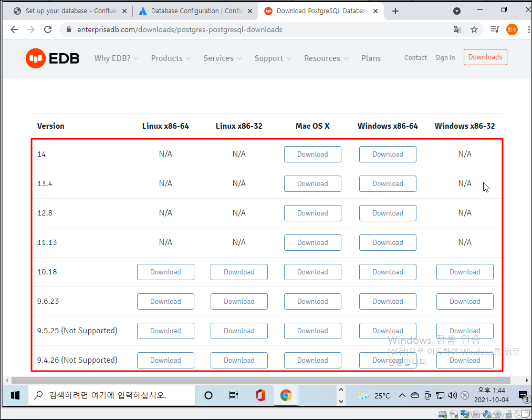Expand the Support menu
The width and height of the screenshot is (532, 420).
tap(273, 58)
